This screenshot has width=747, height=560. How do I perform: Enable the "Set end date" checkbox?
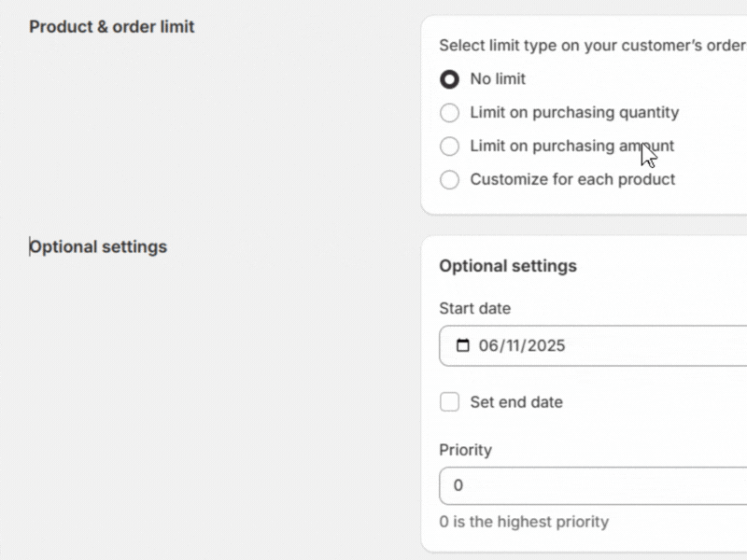[x=449, y=401]
